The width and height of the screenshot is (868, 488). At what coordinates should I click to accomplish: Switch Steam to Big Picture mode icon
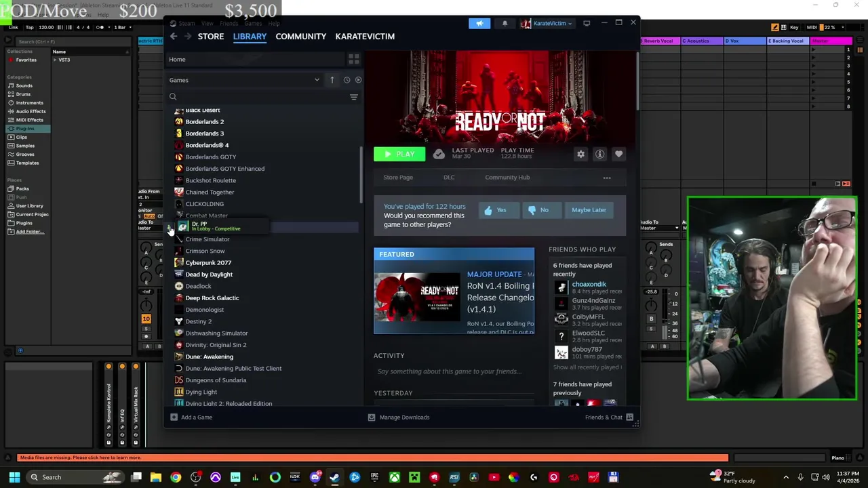point(587,23)
